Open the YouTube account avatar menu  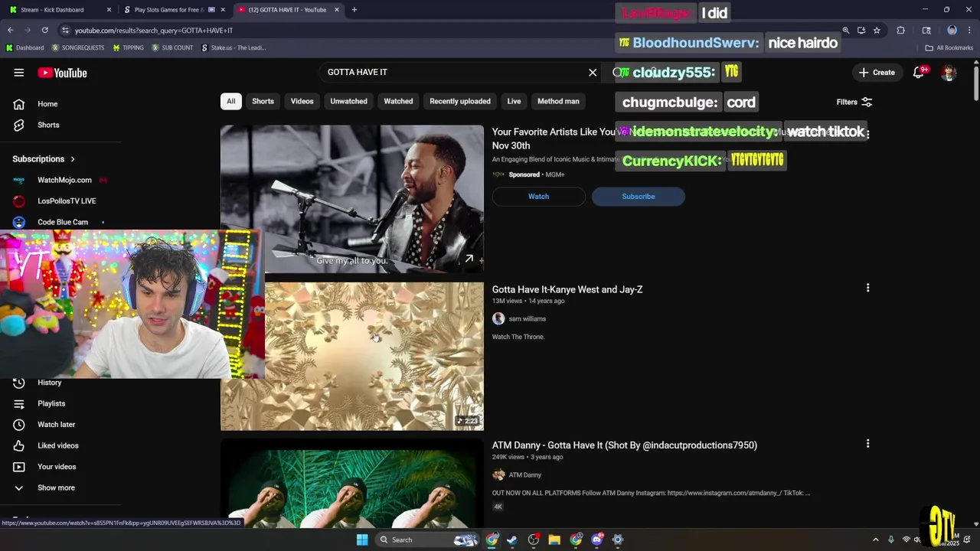tap(949, 73)
